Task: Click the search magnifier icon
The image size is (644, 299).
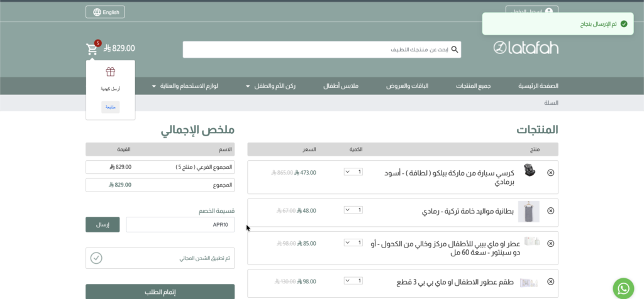Action: pyautogui.click(x=455, y=50)
